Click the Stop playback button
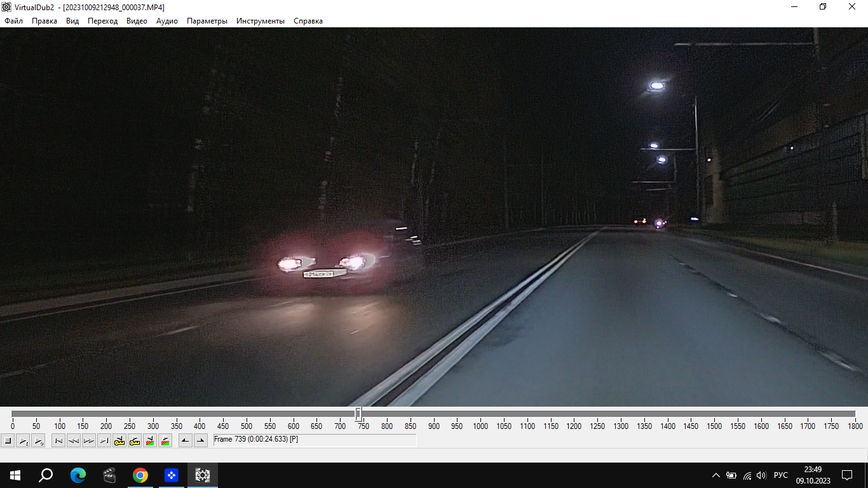Image resolution: width=868 pixels, height=488 pixels. coord(8,440)
